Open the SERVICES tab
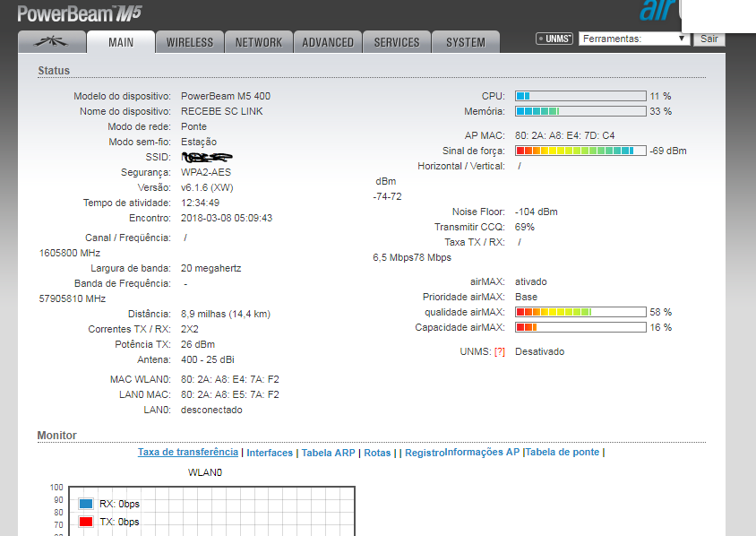756x536 pixels. [x=397, y=42]
